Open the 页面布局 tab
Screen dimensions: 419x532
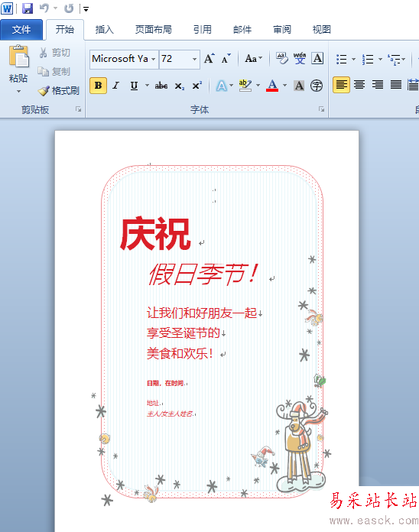154,30
